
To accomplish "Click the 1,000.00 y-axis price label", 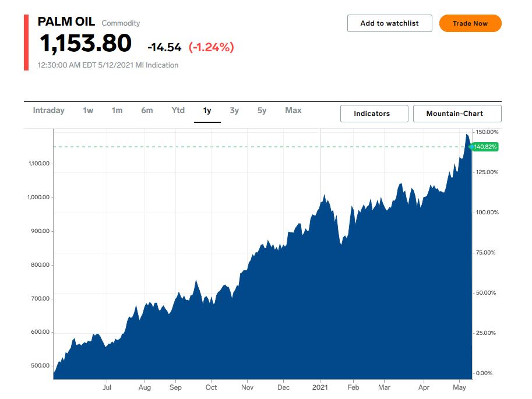I will 38,197.
